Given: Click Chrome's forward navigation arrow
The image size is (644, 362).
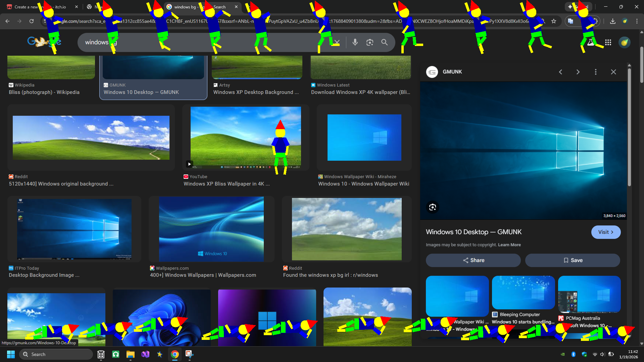Looking at the screenshot, I should pos(19,21).
